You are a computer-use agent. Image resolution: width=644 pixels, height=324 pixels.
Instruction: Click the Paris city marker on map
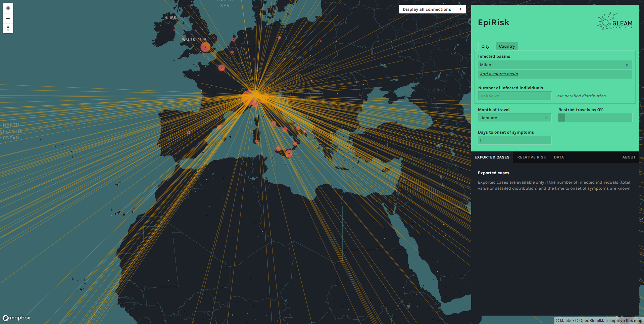(221, 68)
